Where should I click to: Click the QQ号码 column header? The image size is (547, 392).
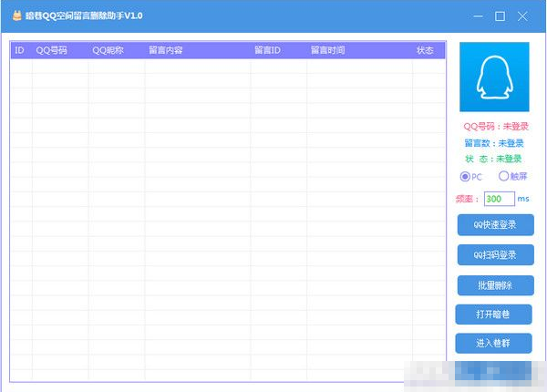51,50
